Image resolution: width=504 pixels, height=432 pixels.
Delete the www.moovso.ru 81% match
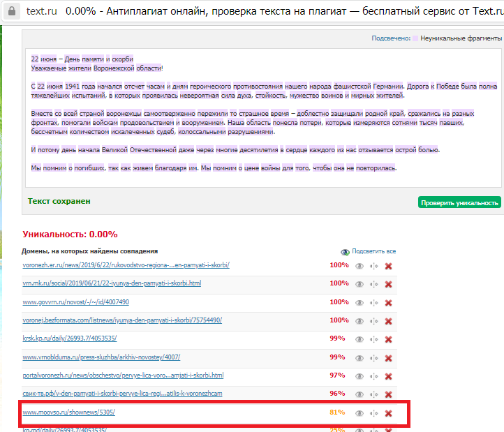(x=388, y=413)
